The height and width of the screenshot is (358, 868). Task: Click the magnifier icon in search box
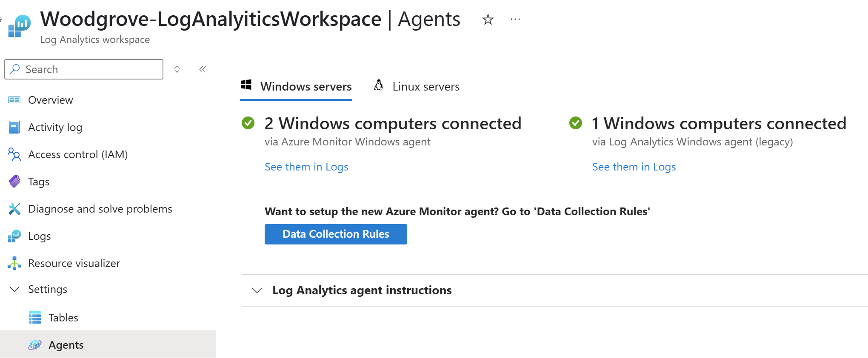15,69
